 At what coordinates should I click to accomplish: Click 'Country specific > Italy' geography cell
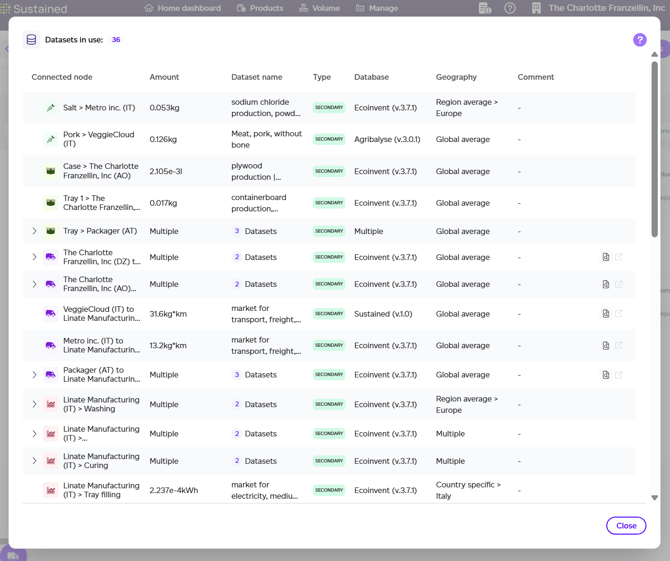click(468, 491)
